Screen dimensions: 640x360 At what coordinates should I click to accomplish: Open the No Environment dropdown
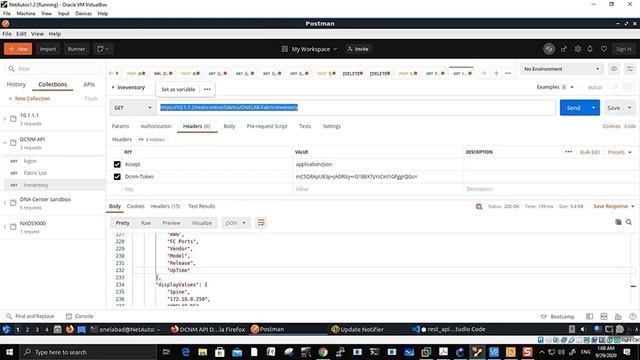tap(562, 69)
